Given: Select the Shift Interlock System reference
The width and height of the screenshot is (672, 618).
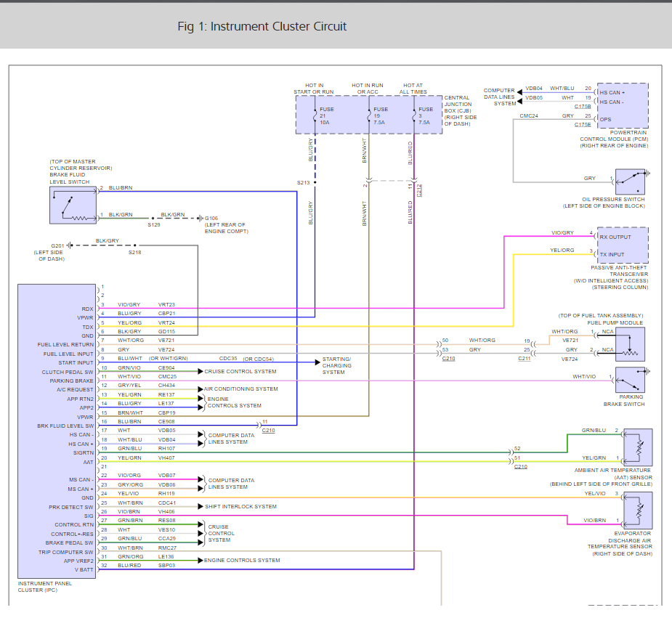Looking at the screenshot, I should (240, 506).
